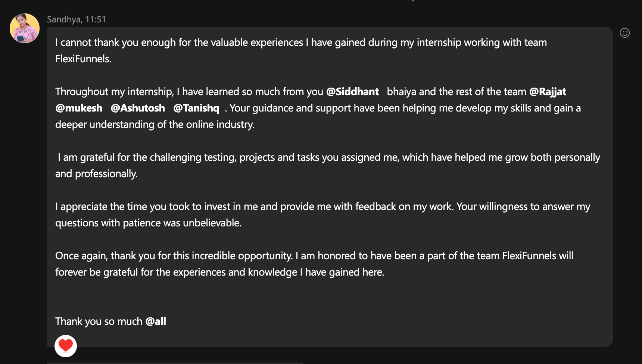Open the @Rajjat mention
642x364 pixels.
[x=548, y=92]
